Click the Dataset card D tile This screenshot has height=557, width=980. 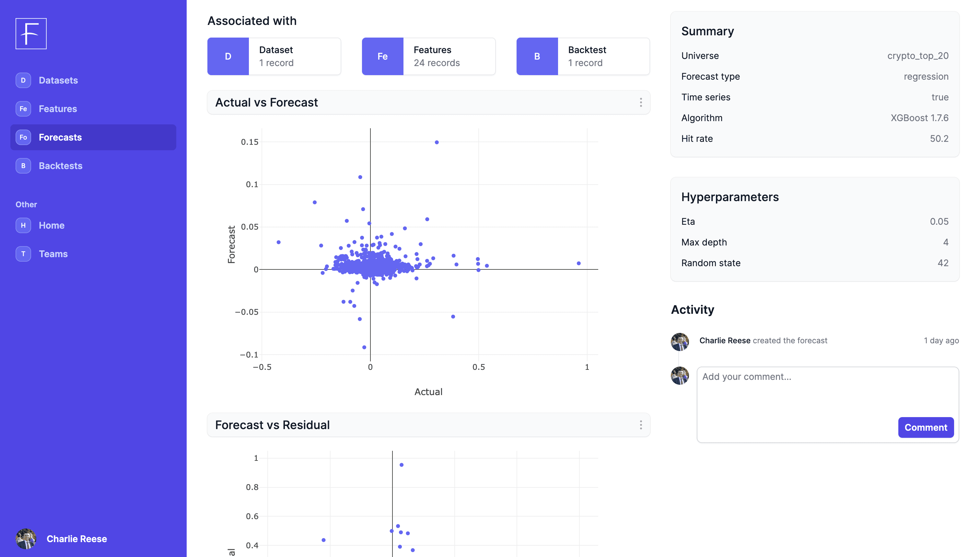[x=228, y=56]
